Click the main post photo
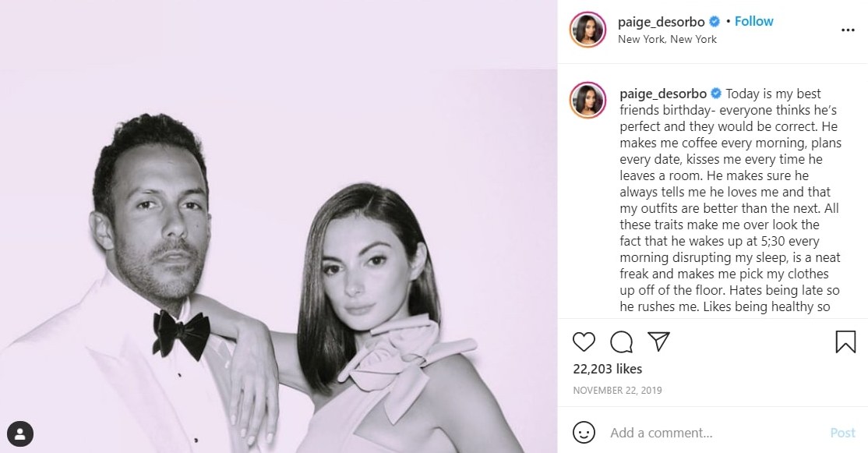868x453 pixels. tap(278, 226)
